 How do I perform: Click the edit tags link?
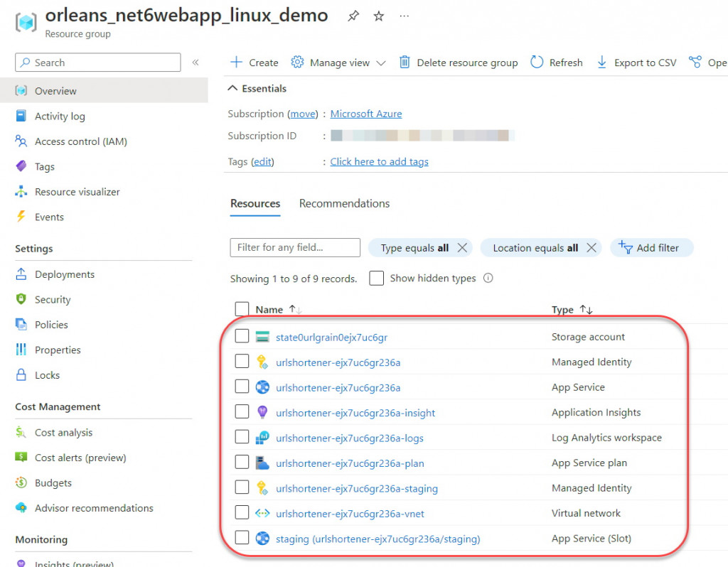click(x=262, y=161)
